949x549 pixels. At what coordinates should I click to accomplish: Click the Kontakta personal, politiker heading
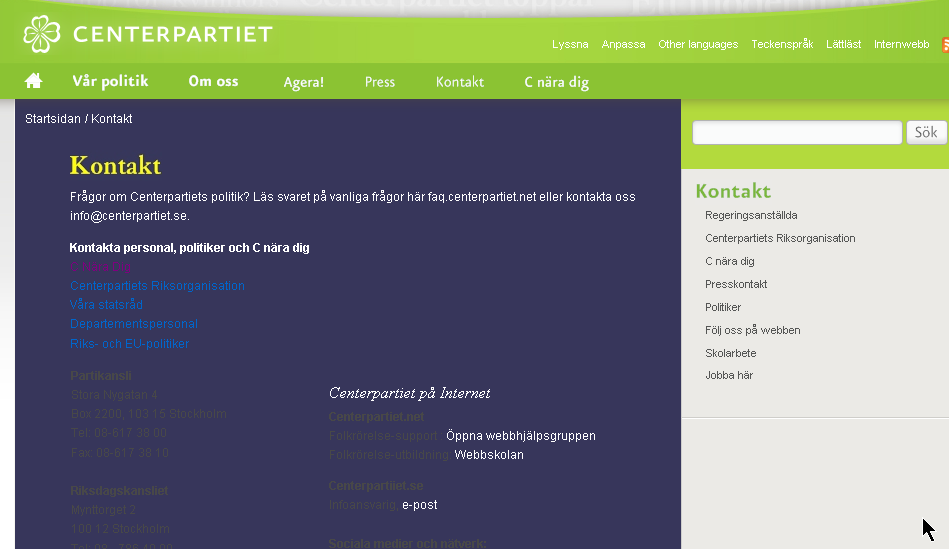click(x=189, y=248)
